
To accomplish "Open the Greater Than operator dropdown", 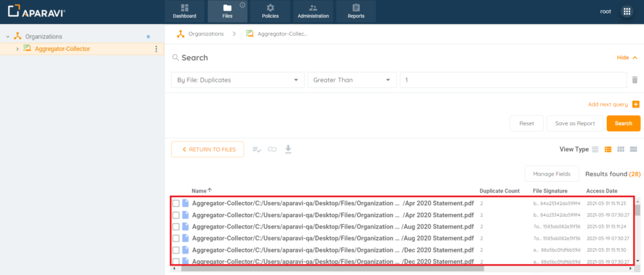I will (x=352, y=80).
